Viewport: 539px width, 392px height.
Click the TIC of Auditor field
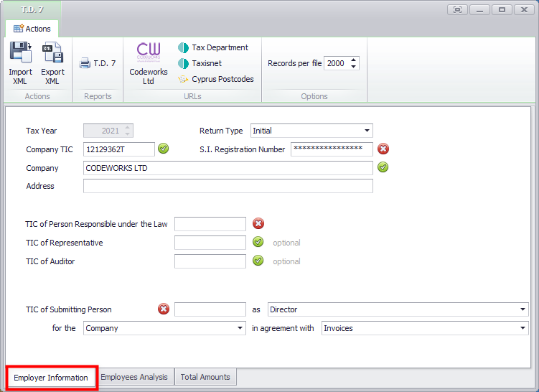coord(210,261)
